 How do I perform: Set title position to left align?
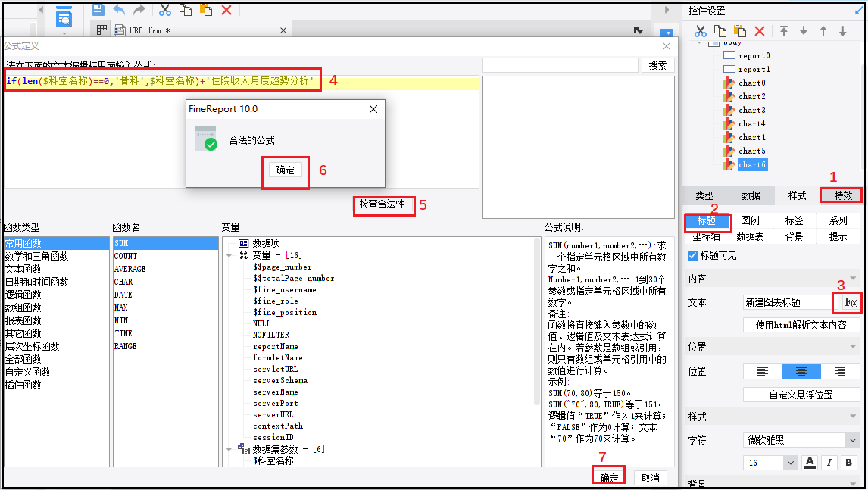(763, 371)
